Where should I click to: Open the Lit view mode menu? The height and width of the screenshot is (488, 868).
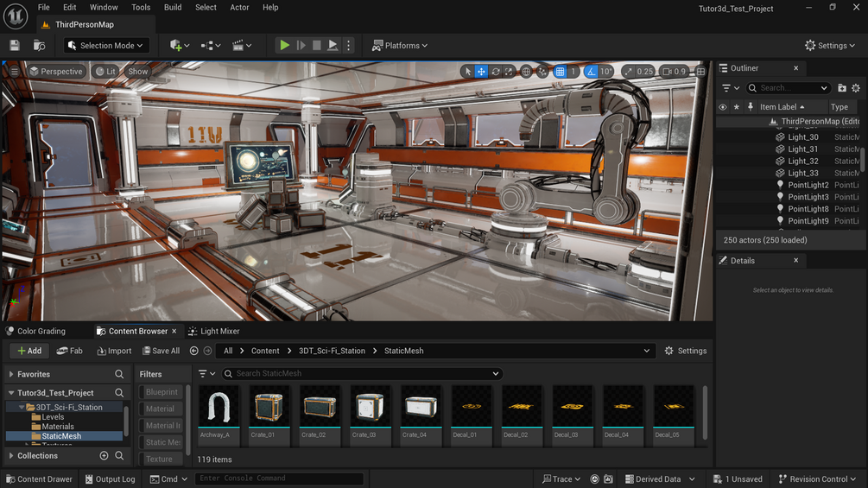coord(105,72)
